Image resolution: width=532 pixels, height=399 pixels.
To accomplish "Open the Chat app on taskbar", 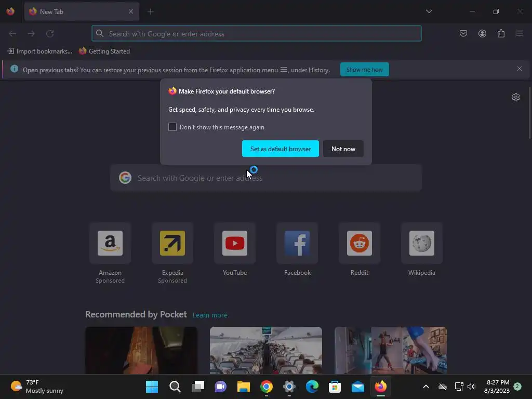I will [x=220, y=387].
